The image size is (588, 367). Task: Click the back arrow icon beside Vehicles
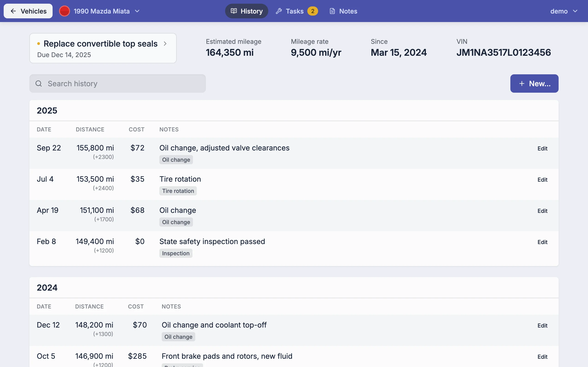13,11
